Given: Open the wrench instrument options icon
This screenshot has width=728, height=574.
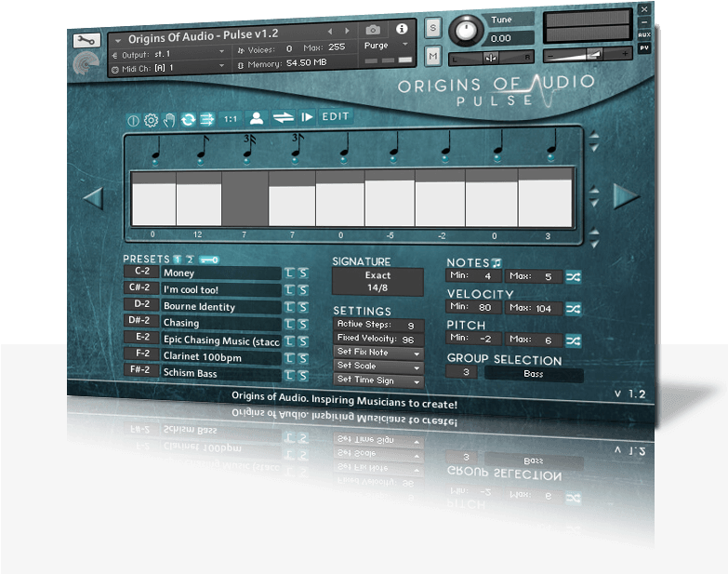Looking at the screenshot, I should [86, 40].
